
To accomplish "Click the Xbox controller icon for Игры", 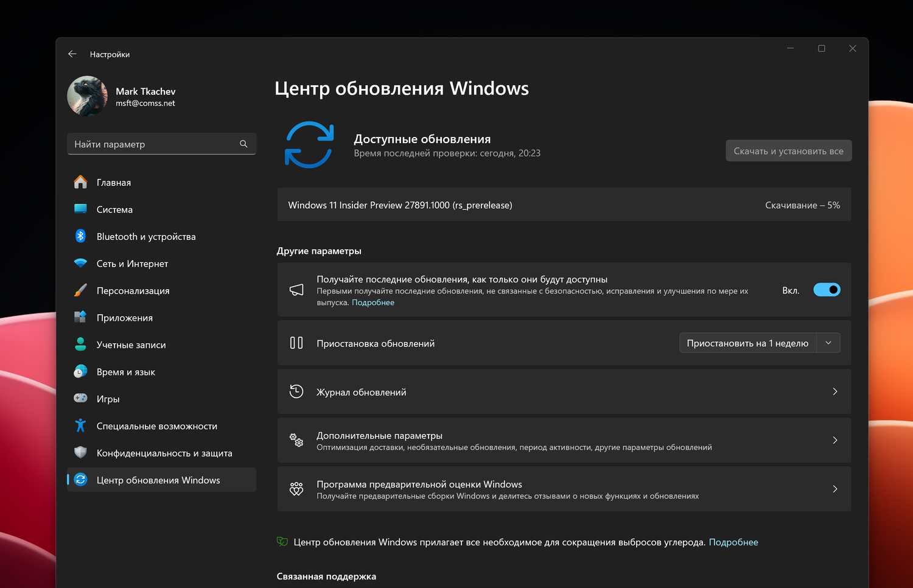I will (x=80, y=398).
